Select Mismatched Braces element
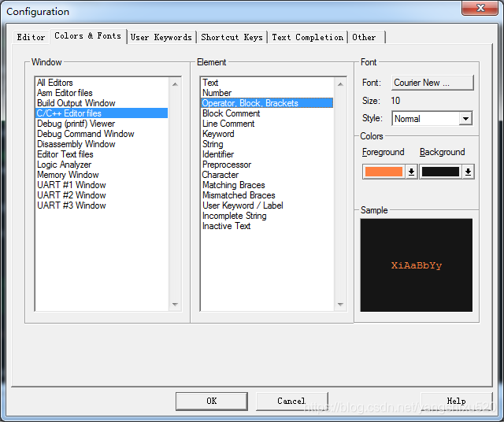 (x=267, y=195)
